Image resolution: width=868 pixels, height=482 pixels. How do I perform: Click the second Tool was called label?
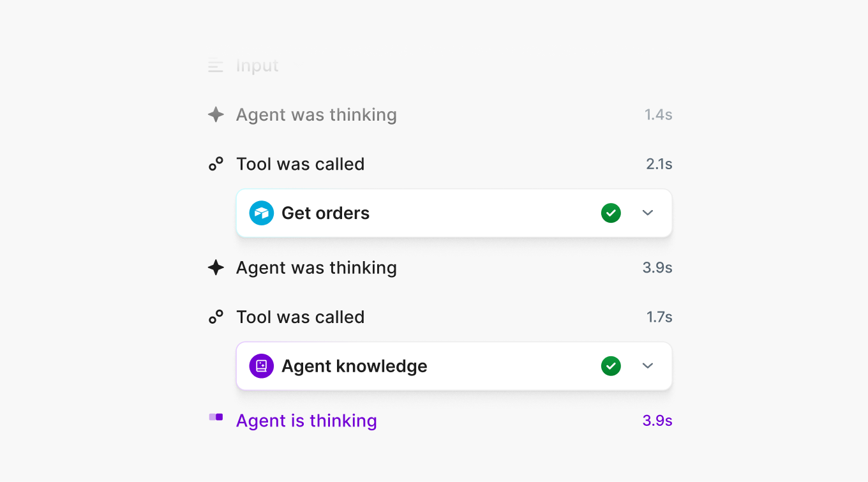[x=301, y=317]
